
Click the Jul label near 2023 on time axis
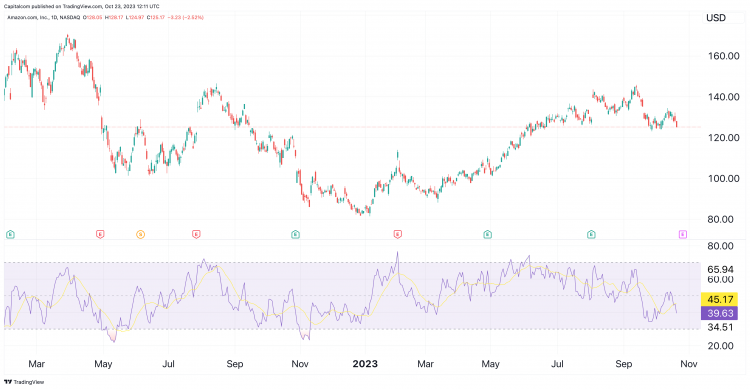pos(557,364)
